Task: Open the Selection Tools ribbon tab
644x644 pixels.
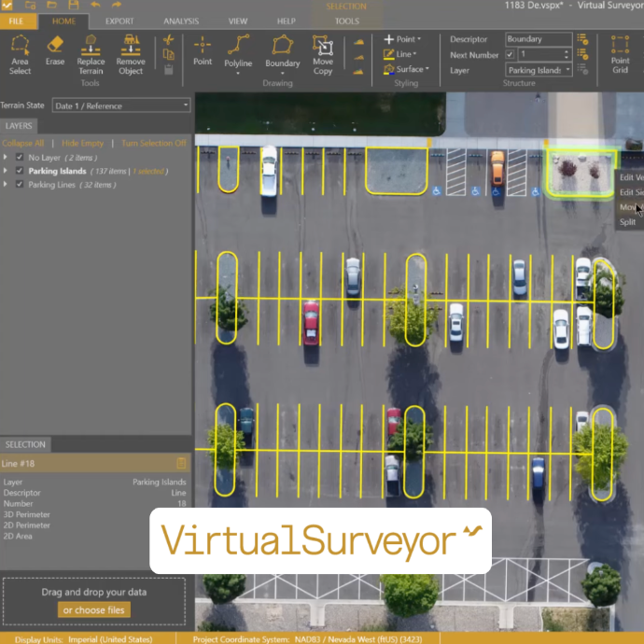Action: tap(347, 21)
